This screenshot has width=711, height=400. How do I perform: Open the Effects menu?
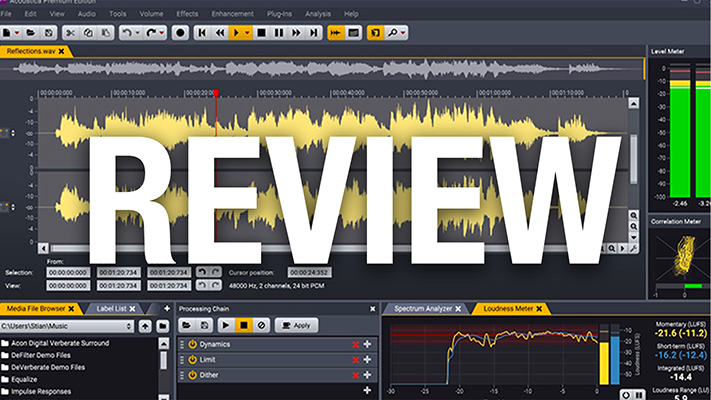tap(187, 14)
